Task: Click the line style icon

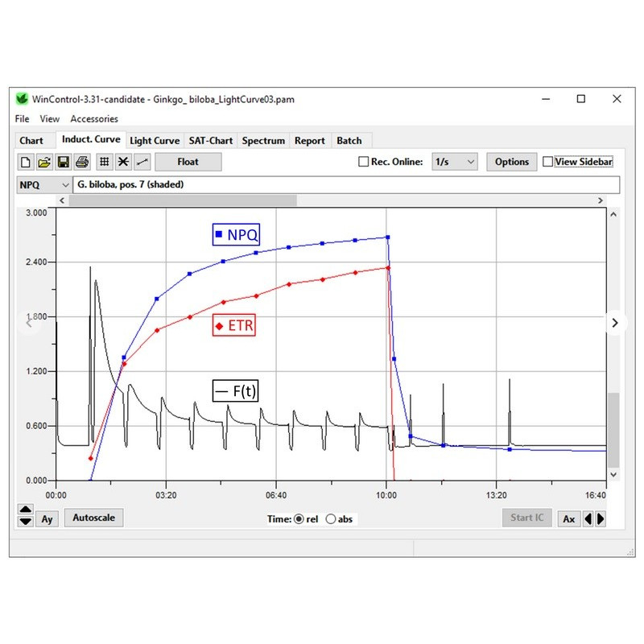Action: (x=142, y=162)
